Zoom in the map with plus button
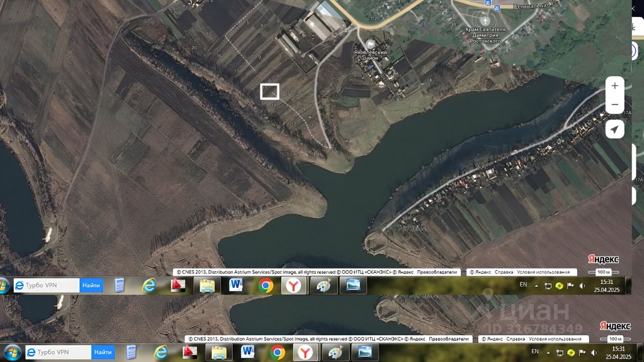This screenshot has width=644, height=362. 614,86
